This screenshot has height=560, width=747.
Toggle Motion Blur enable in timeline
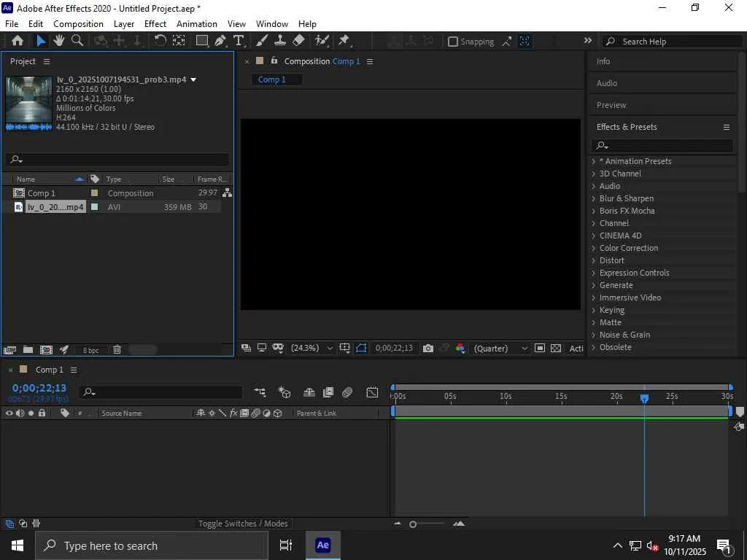[x=347, y=392]
